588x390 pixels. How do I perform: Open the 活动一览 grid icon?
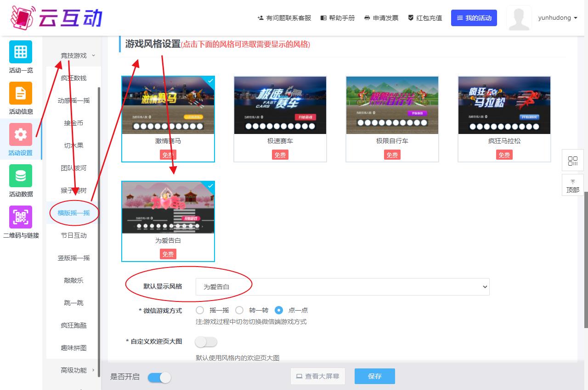tap(21, 52)
